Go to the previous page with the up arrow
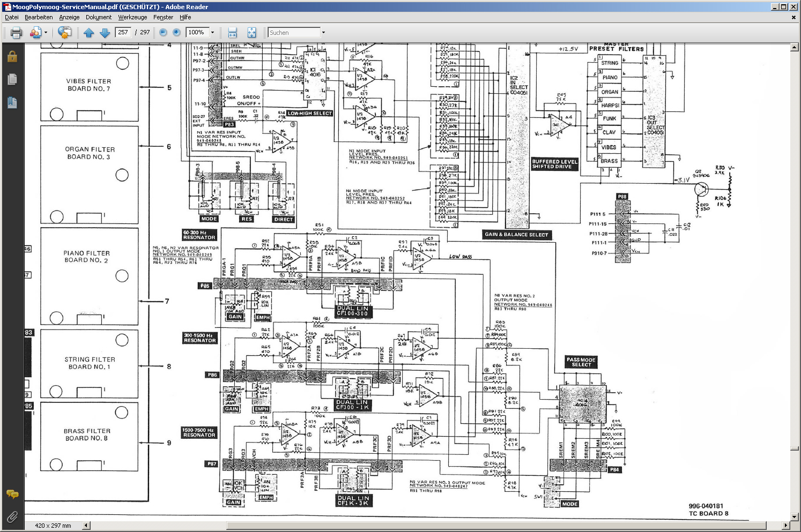 [89, 33]
